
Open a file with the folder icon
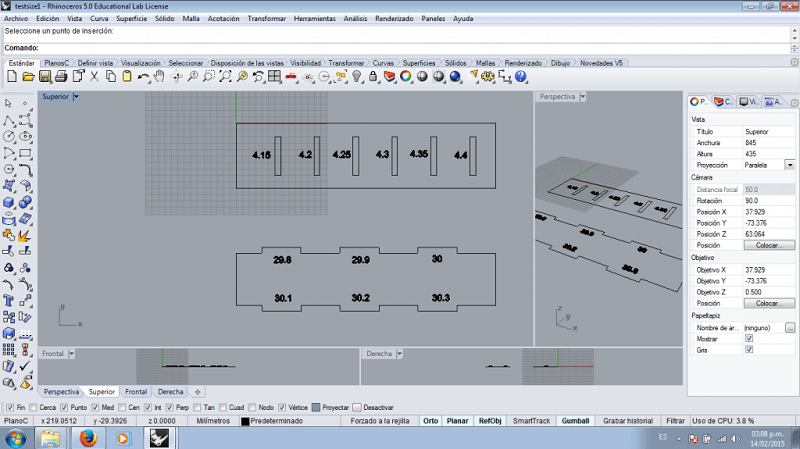pyautogui.click(x=28, y=77)
